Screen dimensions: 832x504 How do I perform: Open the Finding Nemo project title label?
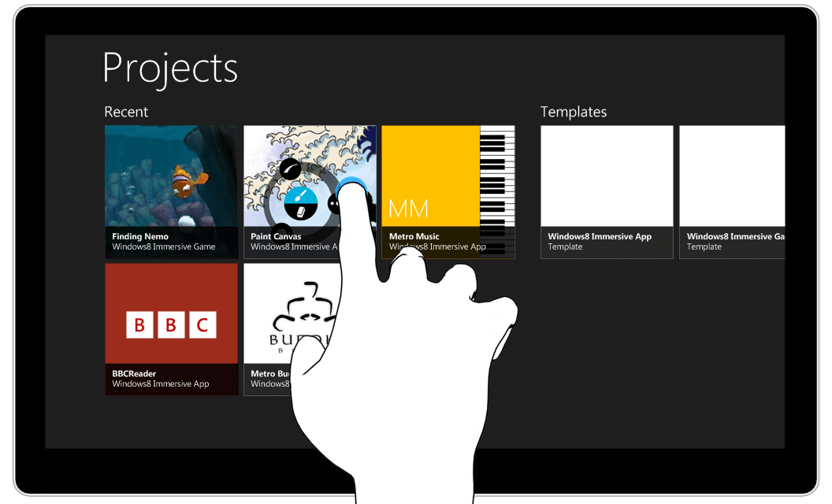[x=140, y=236]
